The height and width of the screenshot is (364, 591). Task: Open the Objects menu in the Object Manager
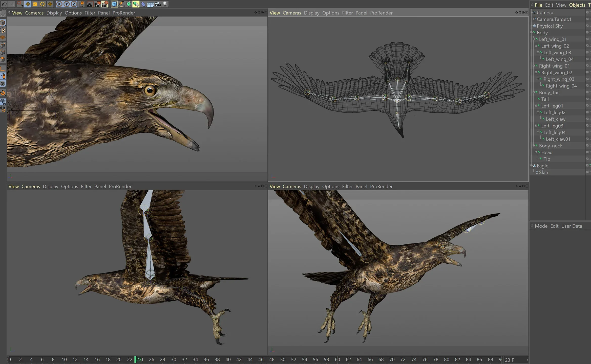click(577, 5)
